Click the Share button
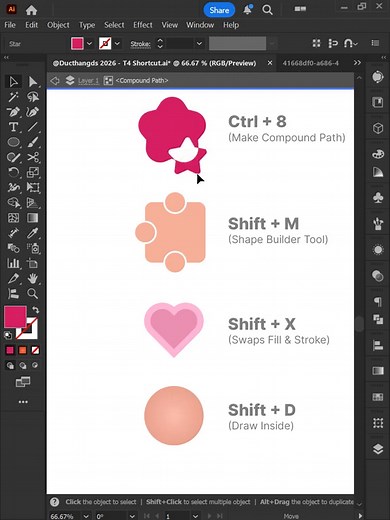390x520 pixels. click(x=219, y=10)
